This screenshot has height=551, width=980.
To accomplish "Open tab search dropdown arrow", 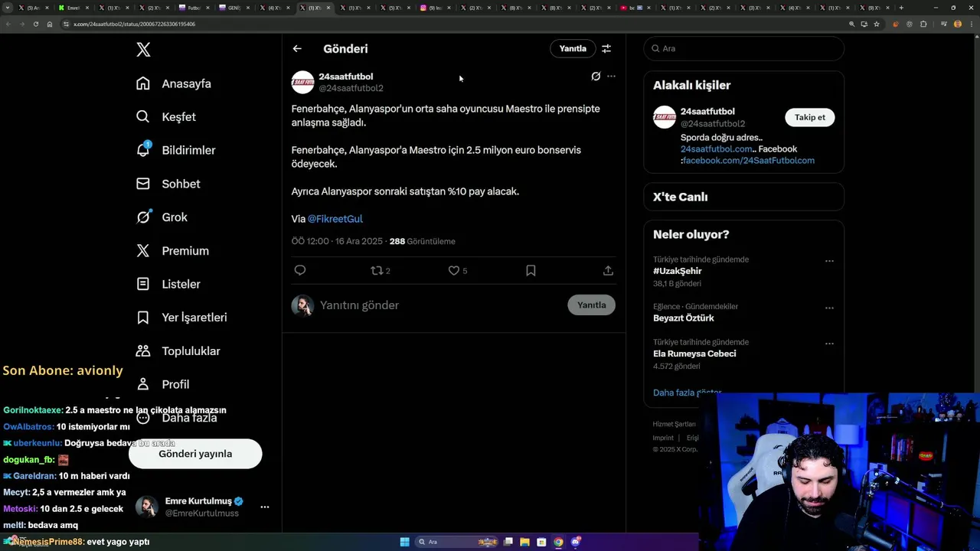I will [x=8, y=8].
